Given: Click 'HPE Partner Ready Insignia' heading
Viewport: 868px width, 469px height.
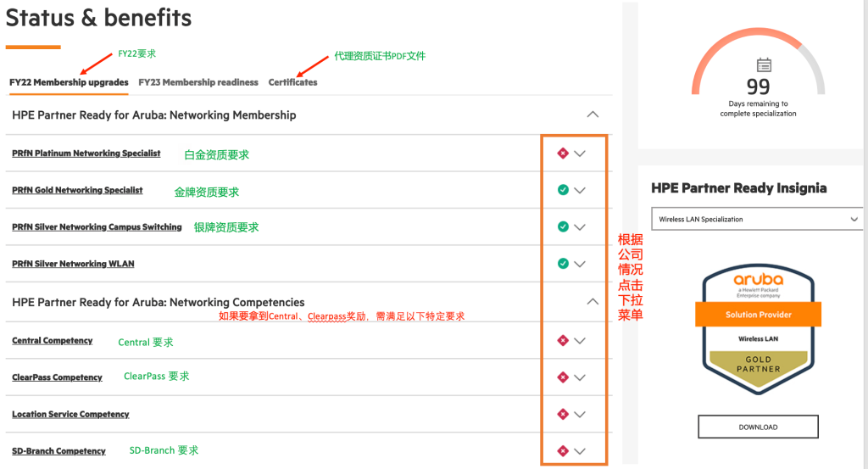Looking at the screenshot, I should 739,188.
